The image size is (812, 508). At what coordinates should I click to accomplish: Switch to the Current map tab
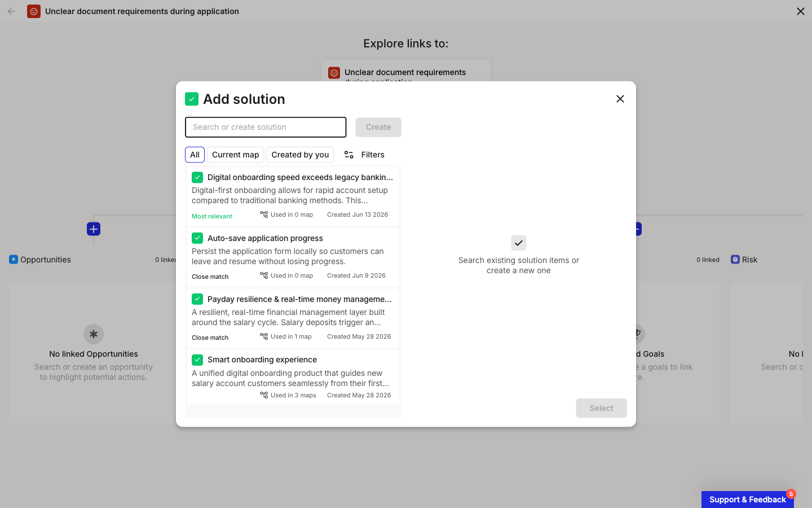click(x=236, y=155)
